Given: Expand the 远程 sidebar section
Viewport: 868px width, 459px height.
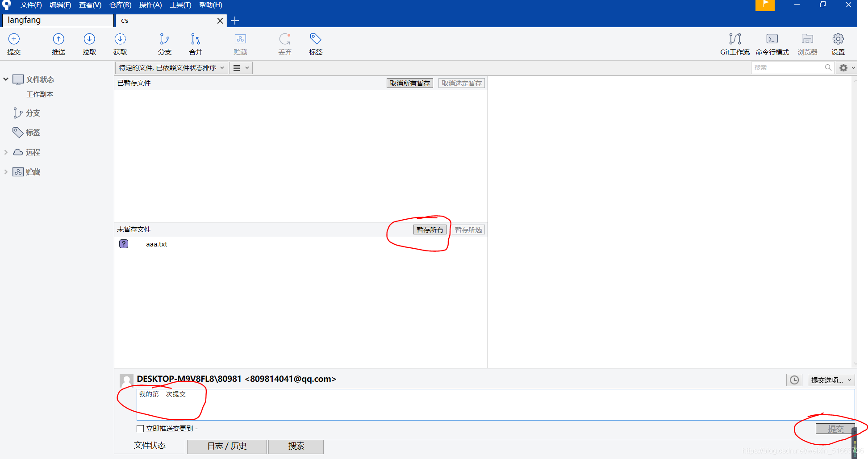Looking at the screenshot, I should 6,152.
